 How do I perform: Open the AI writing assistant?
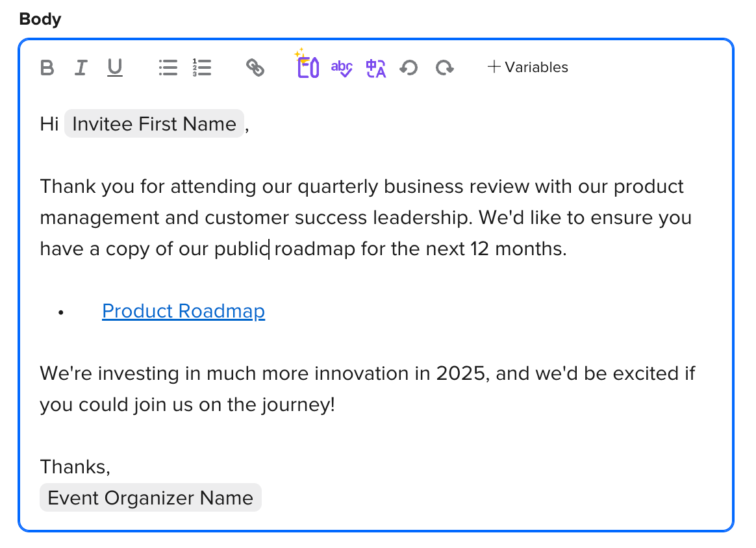(307, 66)
